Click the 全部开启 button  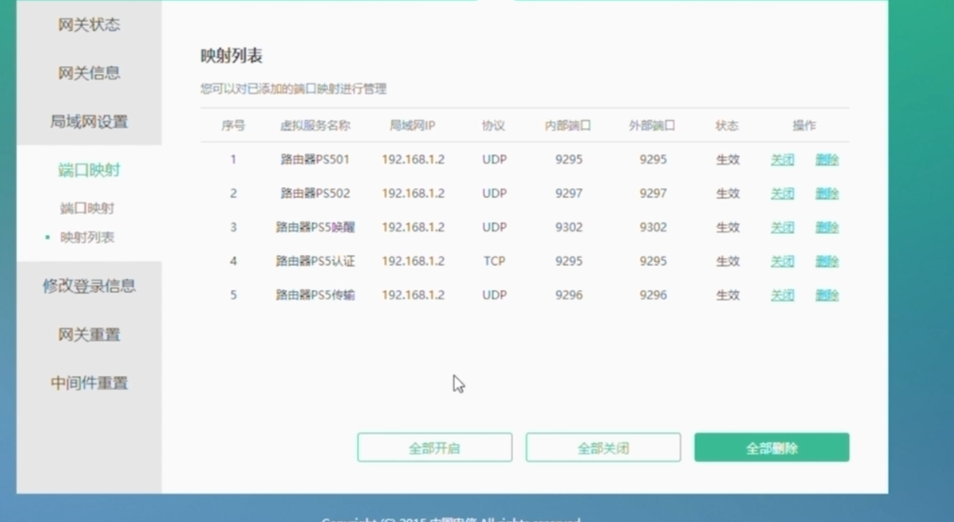434,448
